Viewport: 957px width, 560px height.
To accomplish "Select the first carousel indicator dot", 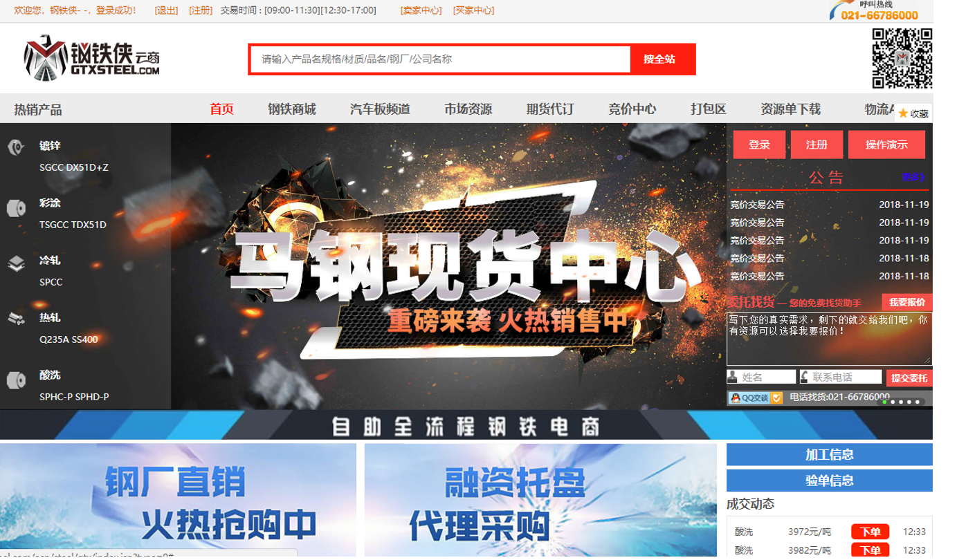I will [884, 402].
